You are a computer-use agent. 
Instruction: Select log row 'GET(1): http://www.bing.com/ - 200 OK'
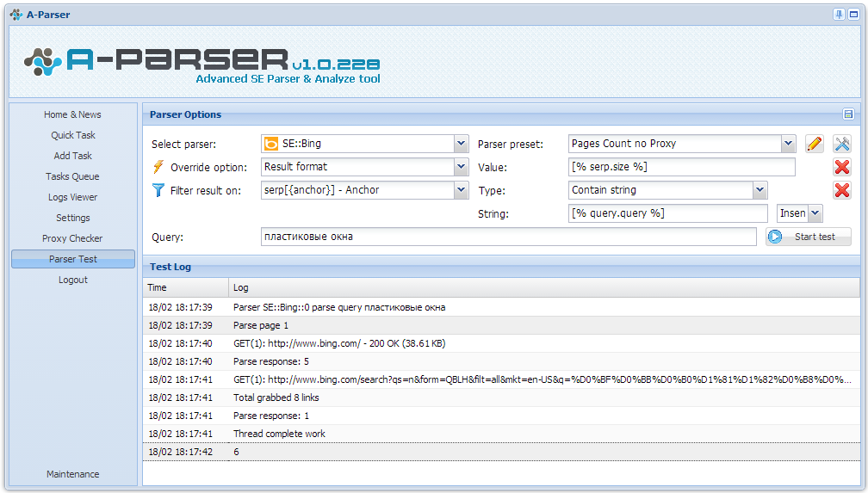tap(501, 343)
